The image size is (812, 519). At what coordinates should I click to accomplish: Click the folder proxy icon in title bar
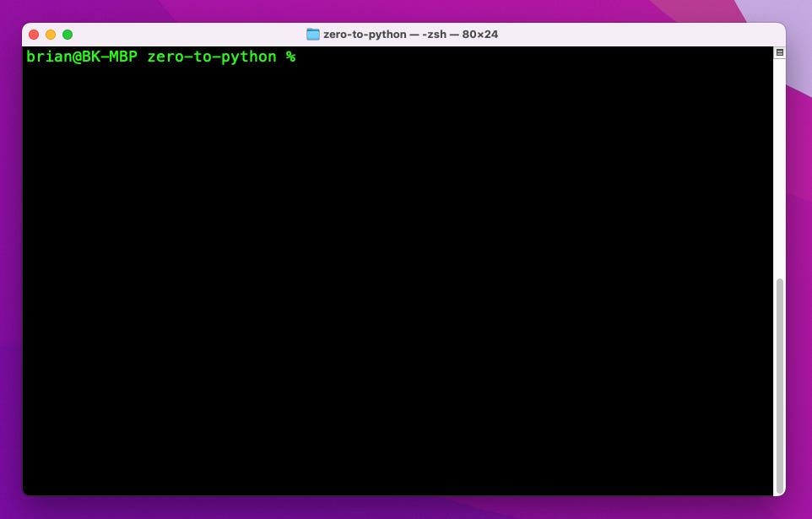(313, 35)
